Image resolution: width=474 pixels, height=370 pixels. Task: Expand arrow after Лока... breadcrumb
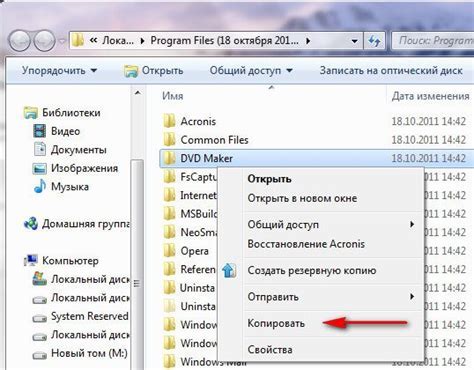click(x=143, y=41)
